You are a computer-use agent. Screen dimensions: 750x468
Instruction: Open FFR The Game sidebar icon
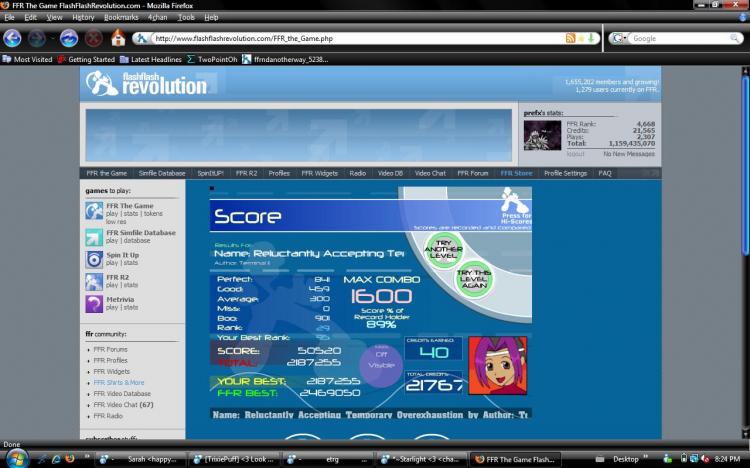pyautogui.click(x=94, y=211)
